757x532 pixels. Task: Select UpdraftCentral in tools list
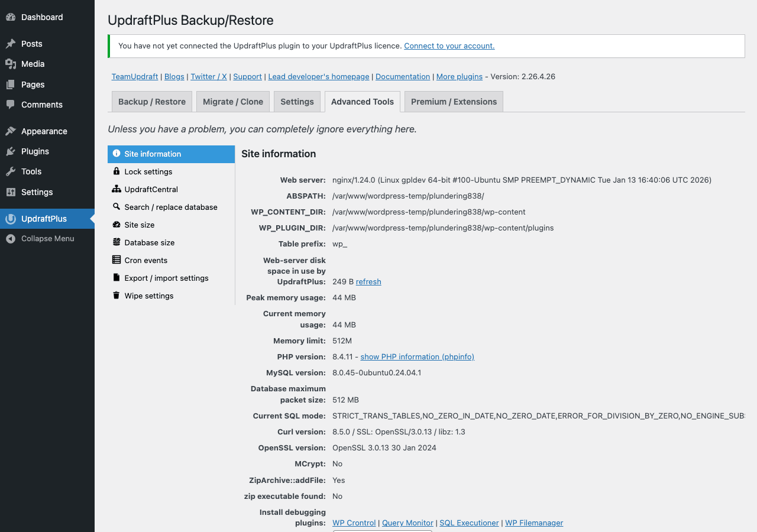[171, 189]
